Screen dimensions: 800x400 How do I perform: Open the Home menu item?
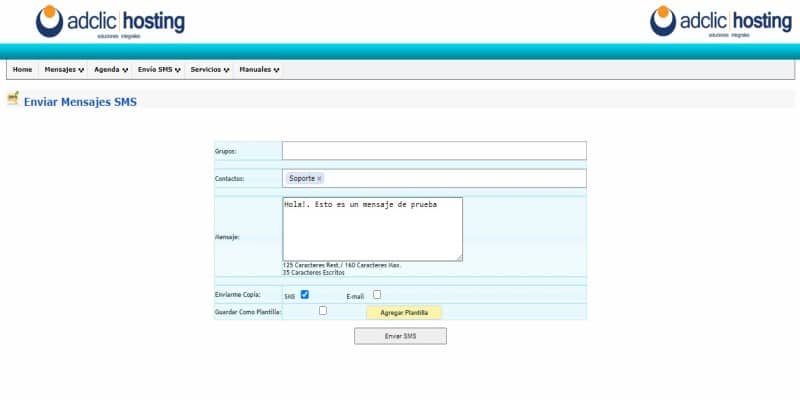22,70
